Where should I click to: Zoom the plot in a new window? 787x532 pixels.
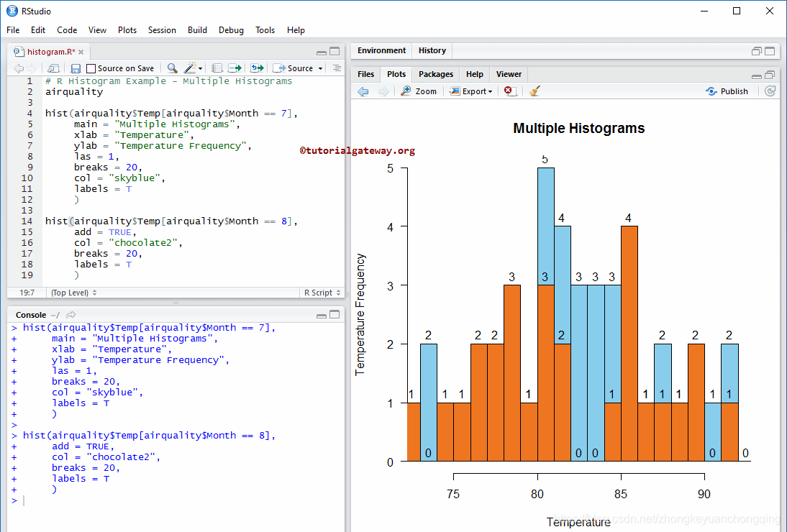point(419,91)
